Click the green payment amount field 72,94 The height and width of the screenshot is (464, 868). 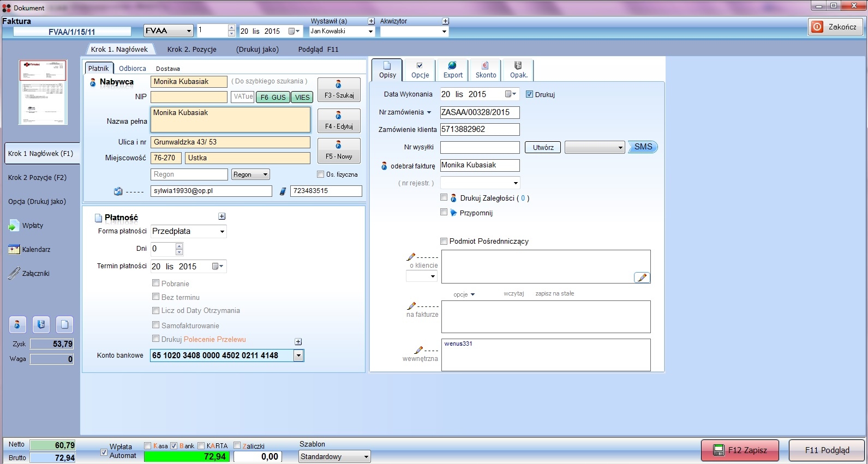[185, 456]
